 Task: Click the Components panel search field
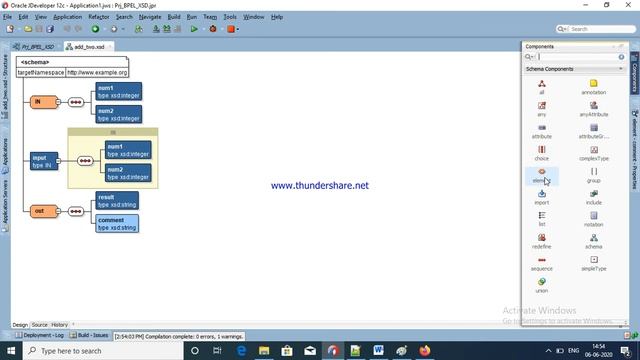point(577,57)
